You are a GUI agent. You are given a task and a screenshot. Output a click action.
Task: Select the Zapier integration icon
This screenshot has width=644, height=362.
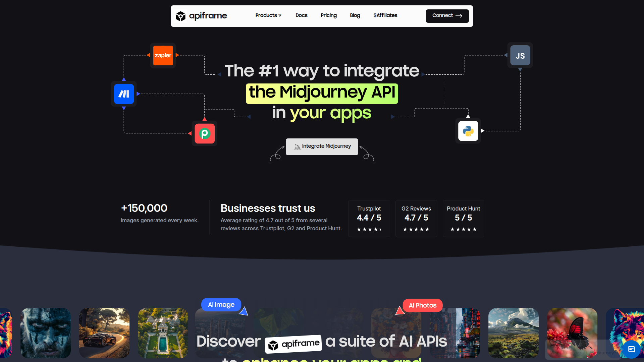pos(163,55)
